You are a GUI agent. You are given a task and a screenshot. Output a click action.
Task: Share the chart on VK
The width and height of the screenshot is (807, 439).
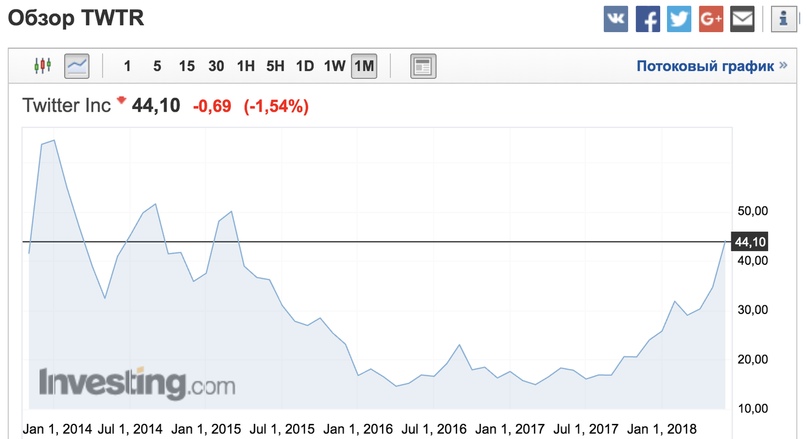pyautogui.click(x=616, y=20)
